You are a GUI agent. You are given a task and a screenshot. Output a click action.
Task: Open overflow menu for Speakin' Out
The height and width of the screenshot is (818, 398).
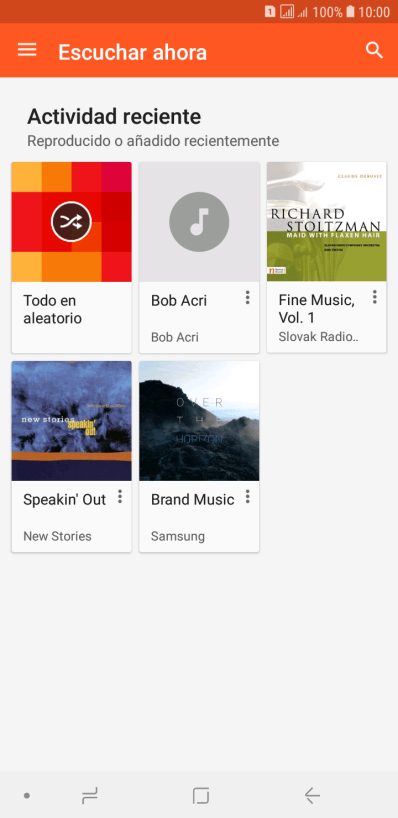tap(120, 497)
